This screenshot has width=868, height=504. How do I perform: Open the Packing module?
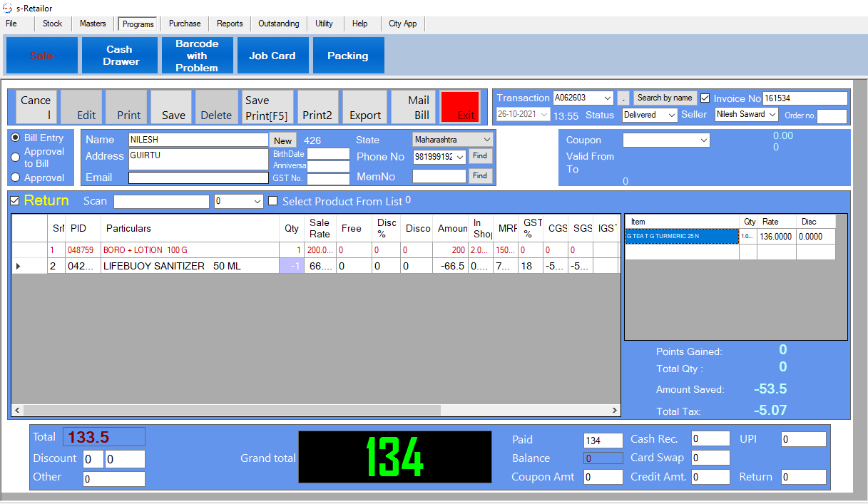347,56
